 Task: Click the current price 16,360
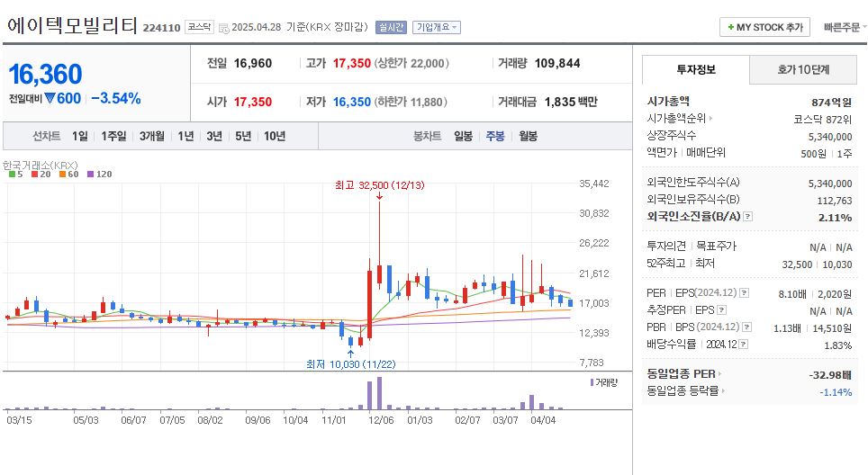(x=45, y=74)
